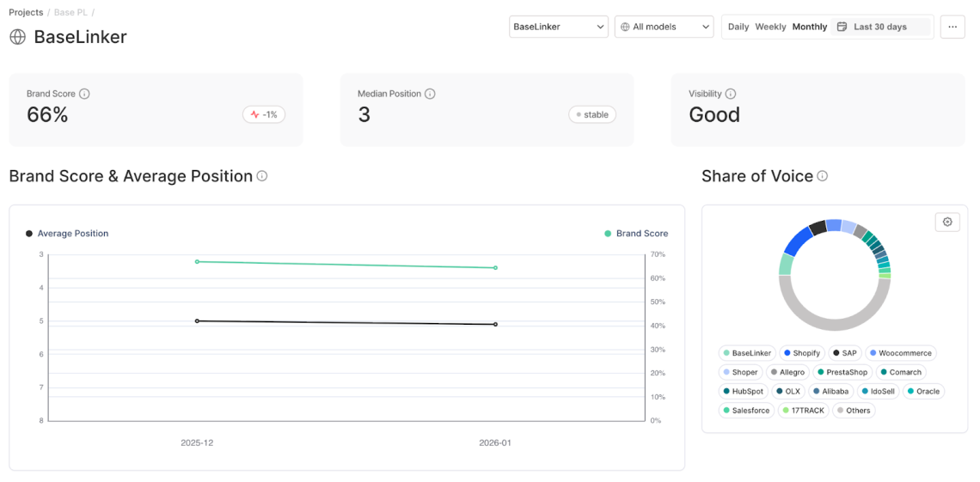The width and height of the screenshot is (980, 482).
Task: Toggle BaseLinker in Share of Voice legend
Action: pos(748,353)
